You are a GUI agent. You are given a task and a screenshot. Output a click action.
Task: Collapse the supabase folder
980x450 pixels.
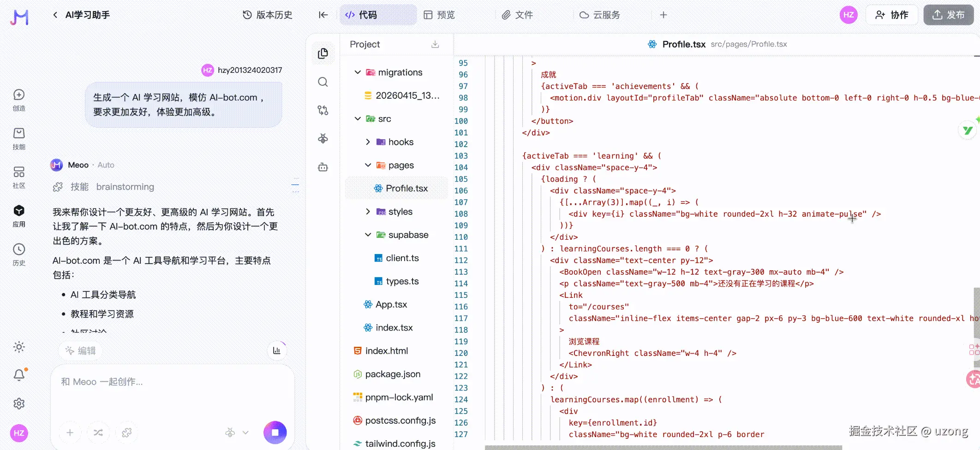pyautogui.click(x=368, y=235)
